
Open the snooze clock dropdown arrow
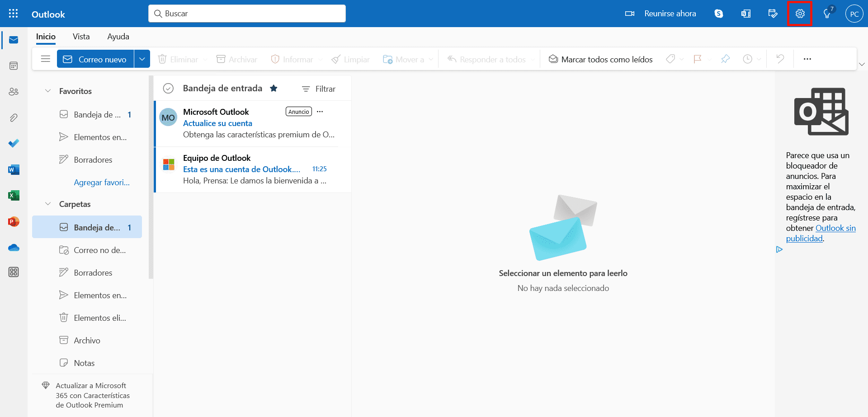click(759, 60)
